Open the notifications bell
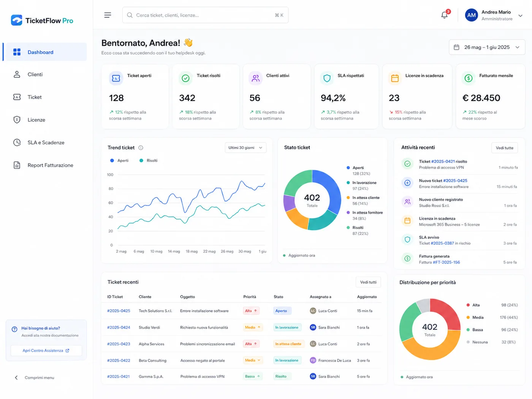Screen dimensions: 532x399 (x=444, y=15)
